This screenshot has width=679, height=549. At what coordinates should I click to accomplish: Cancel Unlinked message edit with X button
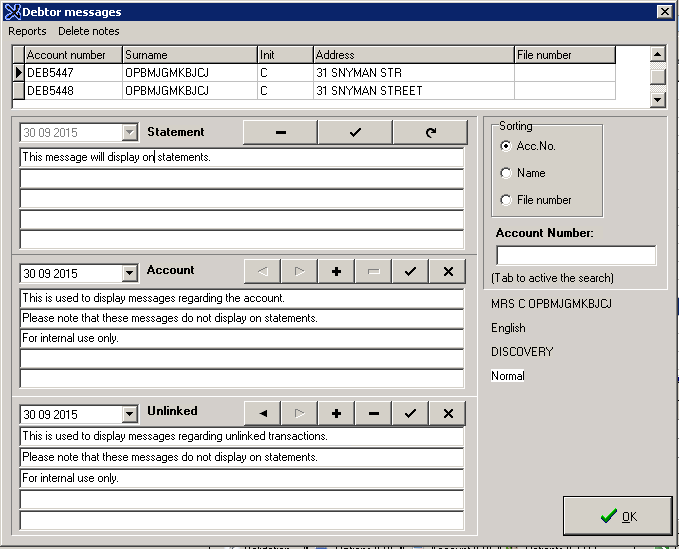tap(448, 413)
